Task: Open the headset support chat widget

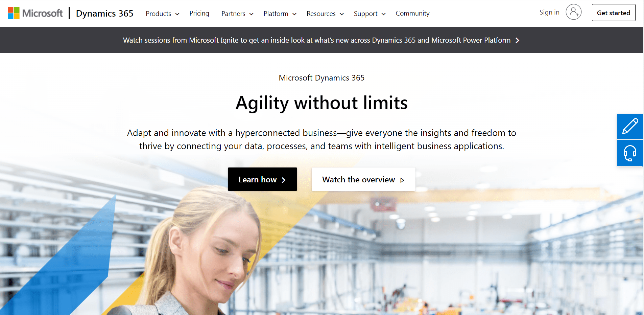Action: (630, 153)
